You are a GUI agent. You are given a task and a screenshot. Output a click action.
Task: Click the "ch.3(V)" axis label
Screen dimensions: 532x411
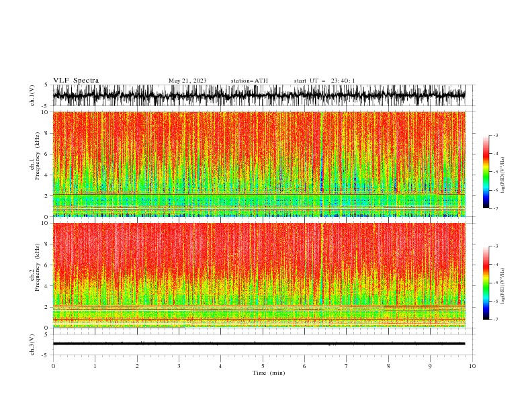[x=32, y=345]
